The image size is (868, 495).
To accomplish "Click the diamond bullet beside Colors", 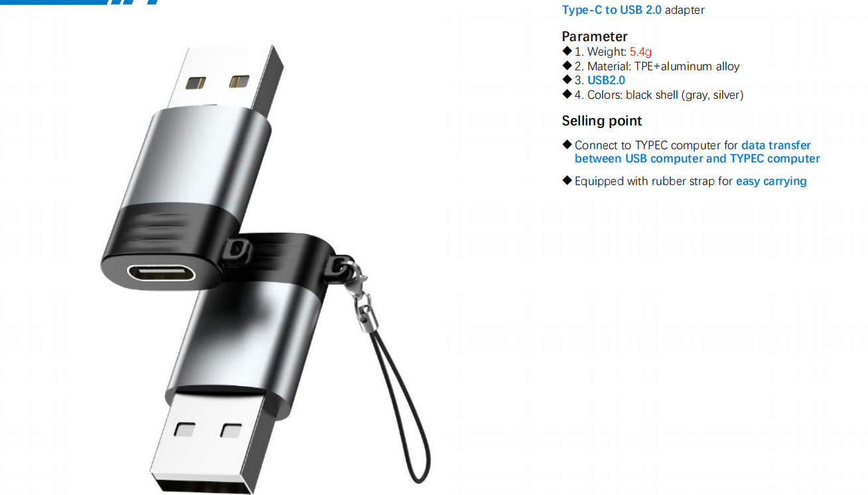I will click(567, 94).
